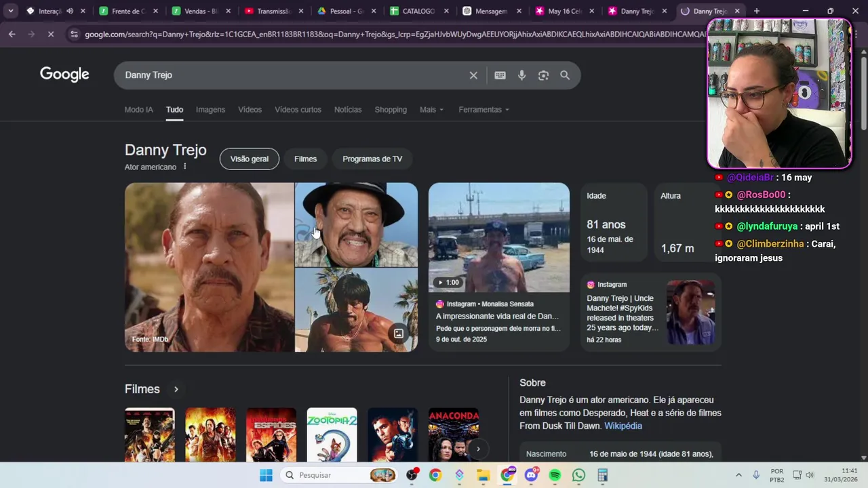Open OBS Studio from the taskbar
Image resolution: width=868 pixels, height=488 pixels.
412,475
